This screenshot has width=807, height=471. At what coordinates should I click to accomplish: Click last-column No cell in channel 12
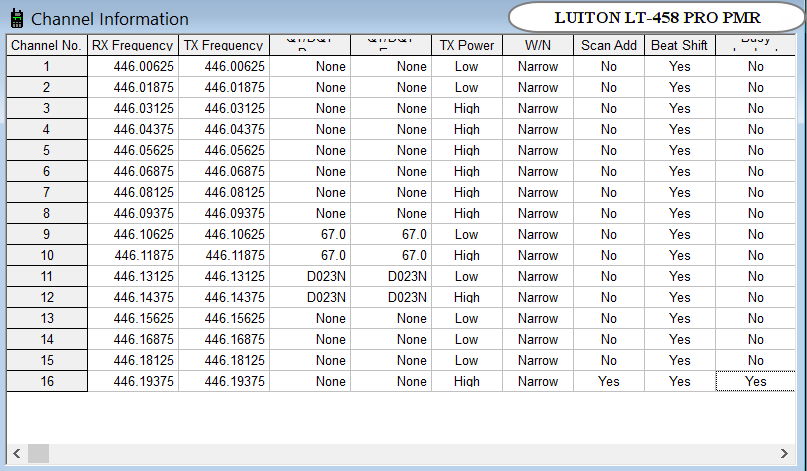click(x=756, y=298)
